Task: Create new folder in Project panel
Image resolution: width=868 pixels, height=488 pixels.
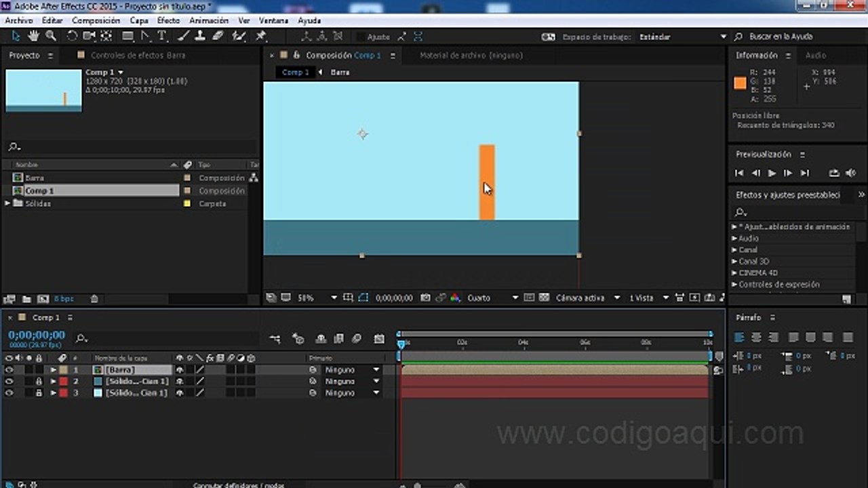Action: tap(26, 299)
